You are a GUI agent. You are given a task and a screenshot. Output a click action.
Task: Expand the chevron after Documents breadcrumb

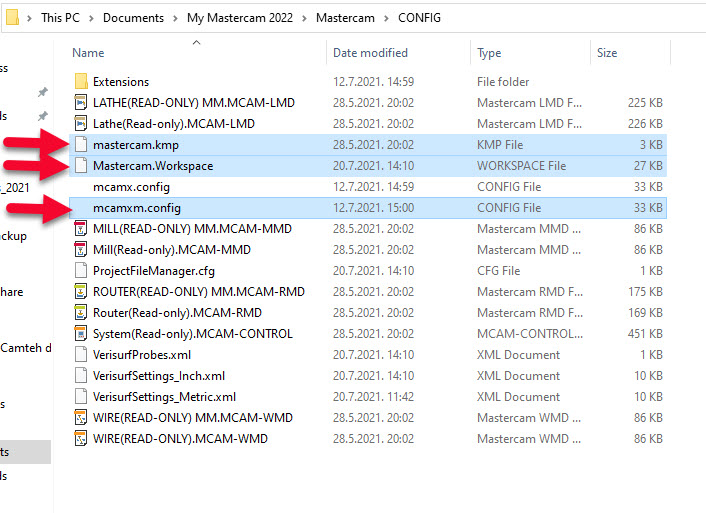pyautogui.click(x=176, y=18)
